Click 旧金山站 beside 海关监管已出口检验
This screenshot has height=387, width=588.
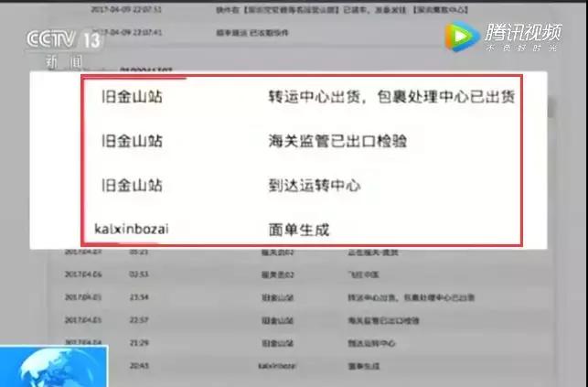[x=132, y=141]
